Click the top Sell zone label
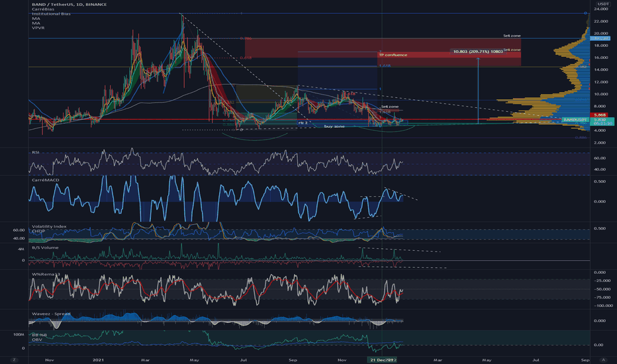 coord(512,36)
